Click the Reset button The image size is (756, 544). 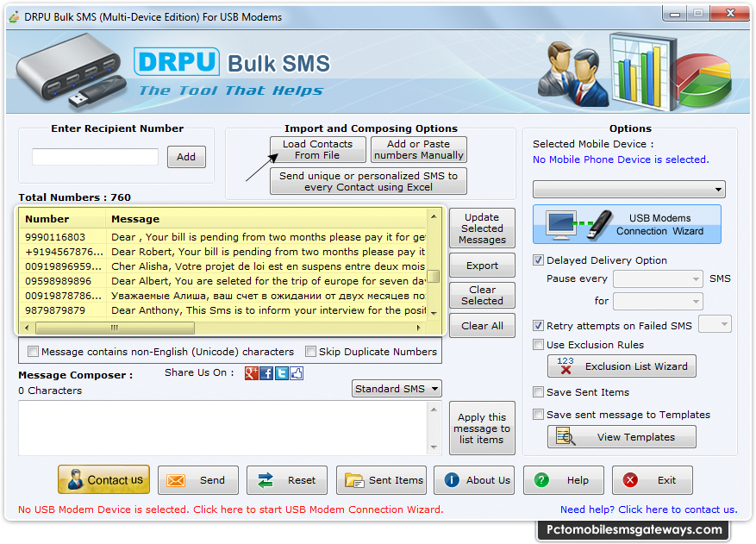(287, 480)
